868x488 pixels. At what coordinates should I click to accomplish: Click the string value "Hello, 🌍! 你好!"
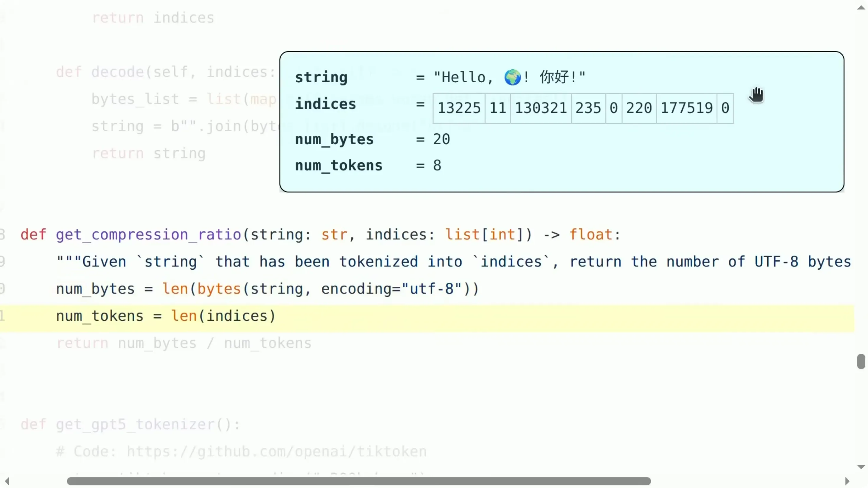tap(510, 77)
